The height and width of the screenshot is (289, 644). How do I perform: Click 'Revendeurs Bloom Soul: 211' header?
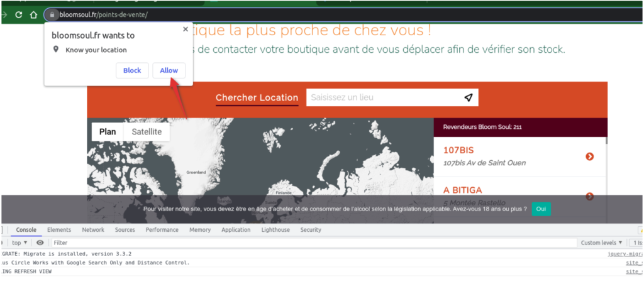(x=482, y=128)
